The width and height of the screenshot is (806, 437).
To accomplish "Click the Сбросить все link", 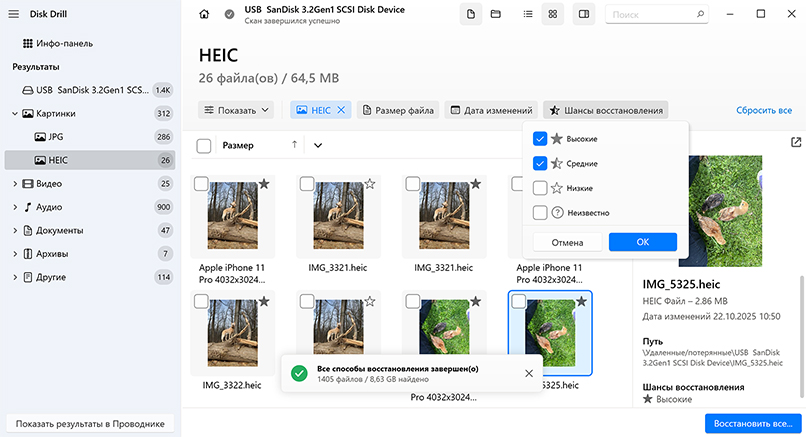I will click(x=764, y=110).
